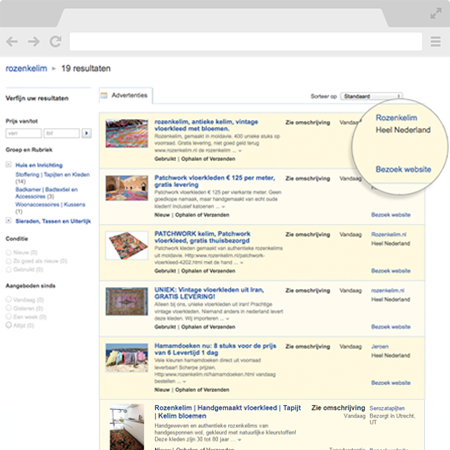The width and height of the screenshot is (450, 450).
Task: Open the rozenkelim breadcrumb link
Action: [x=26, y=68]
